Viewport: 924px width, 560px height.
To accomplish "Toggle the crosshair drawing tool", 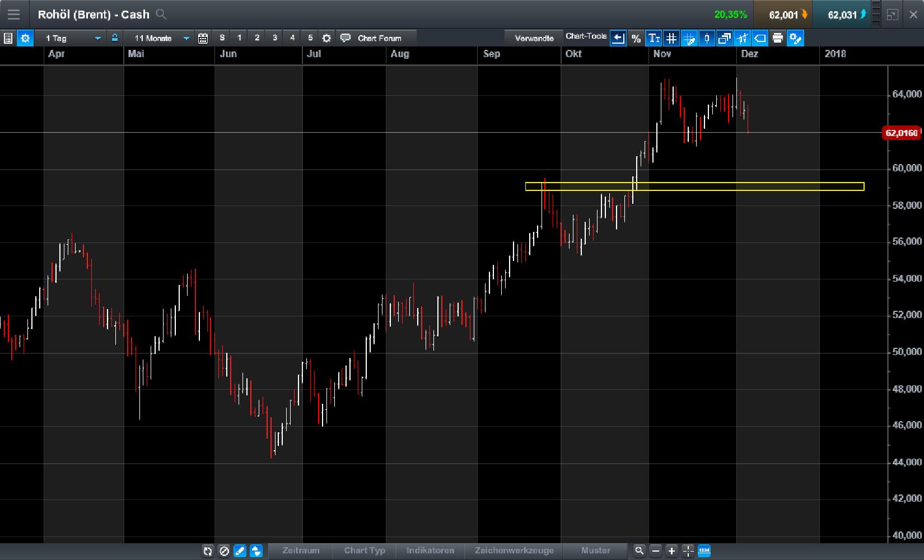I will pos(689,38).
